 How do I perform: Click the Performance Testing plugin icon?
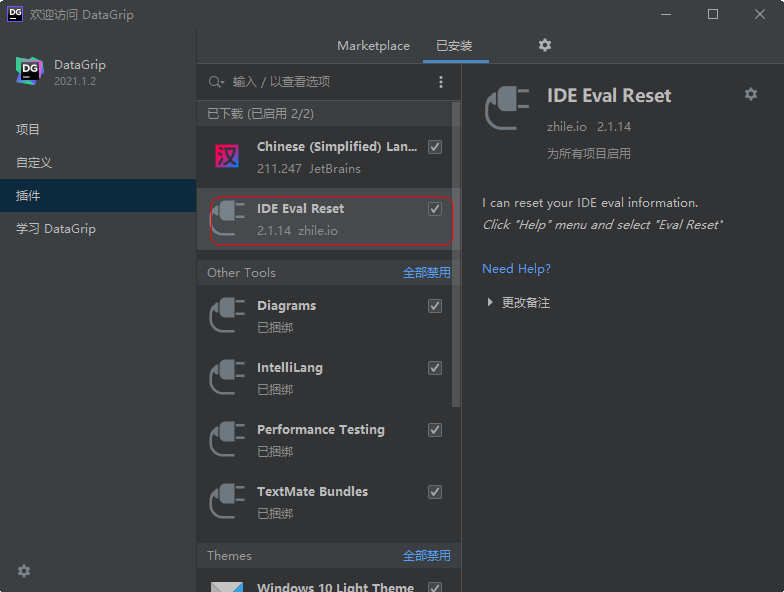[228, 439]
